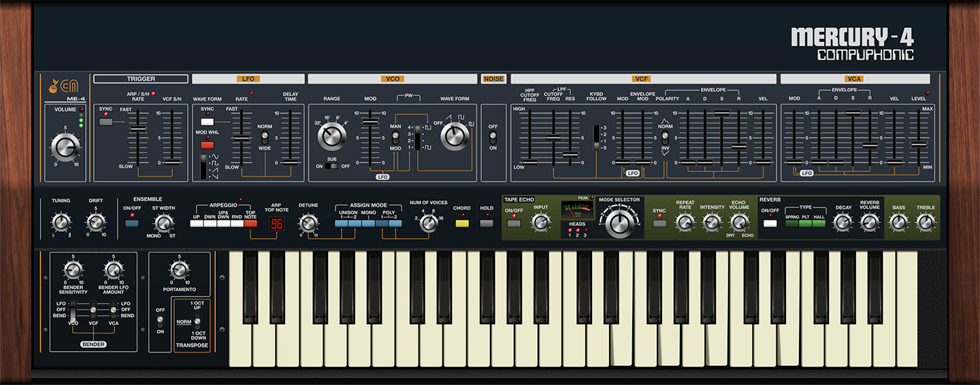Click the VCO Wave Form knob
Screen dimensions: 980x385
[x=455, y=136]
